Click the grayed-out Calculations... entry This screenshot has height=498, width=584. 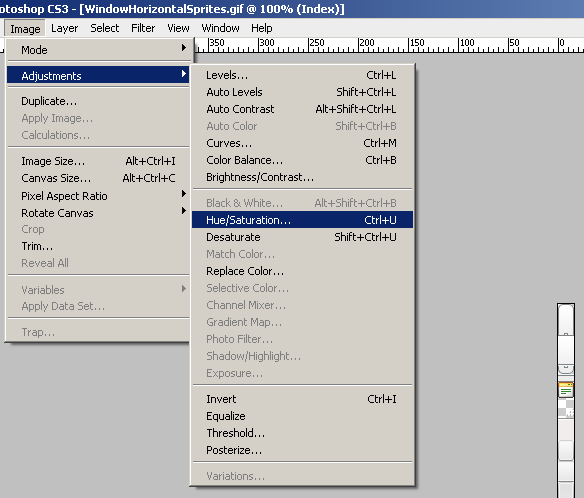point(98,135)
